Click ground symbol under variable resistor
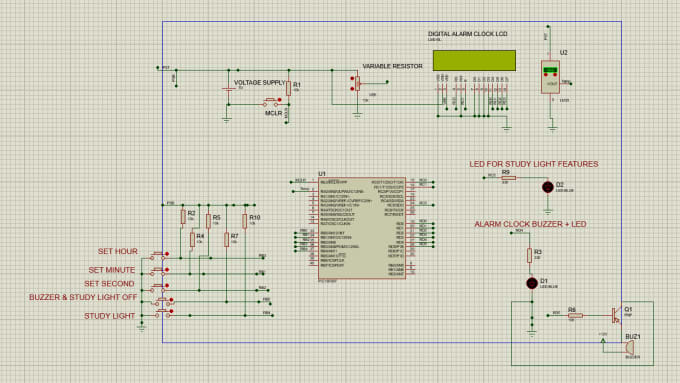Viewport: 680px width, 383px height. [x=357, y=116]
